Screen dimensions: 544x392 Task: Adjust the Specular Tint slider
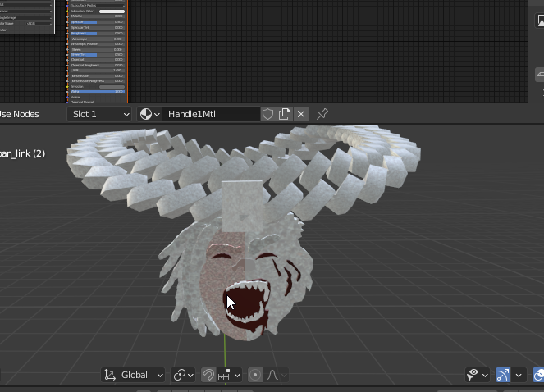97,27
